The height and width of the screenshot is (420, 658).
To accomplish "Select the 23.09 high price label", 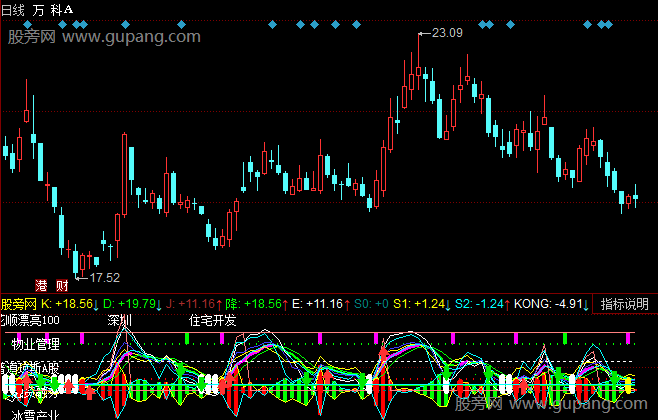I will click(446, 34).
